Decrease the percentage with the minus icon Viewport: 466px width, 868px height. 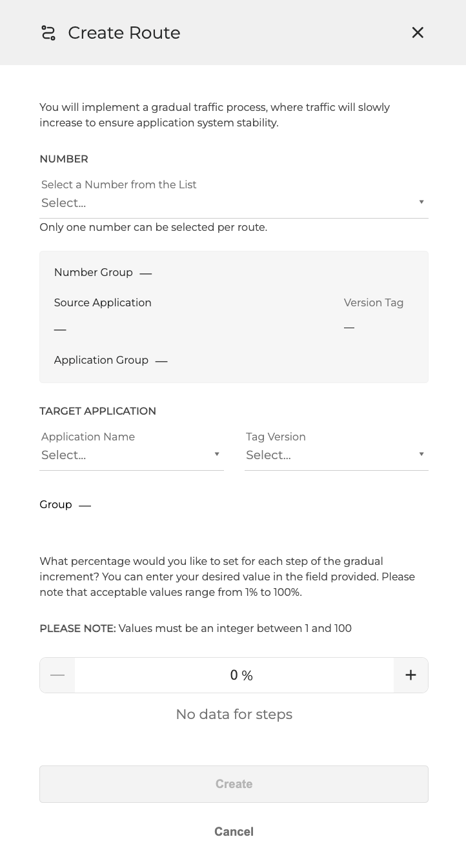57,675
